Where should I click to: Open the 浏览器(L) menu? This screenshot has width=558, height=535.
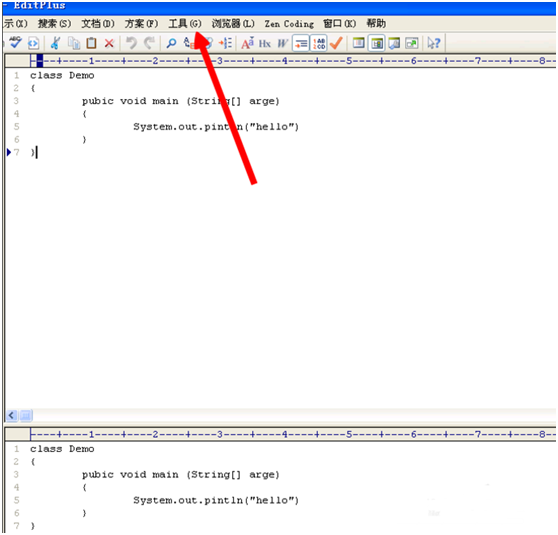[233, 24]
